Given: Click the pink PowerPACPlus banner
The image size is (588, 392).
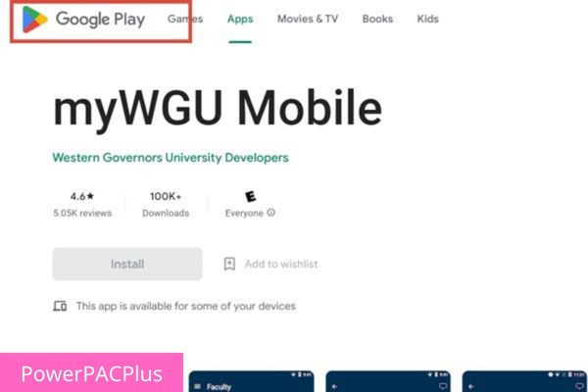Looking at the screenshot, I should point(91,372).
